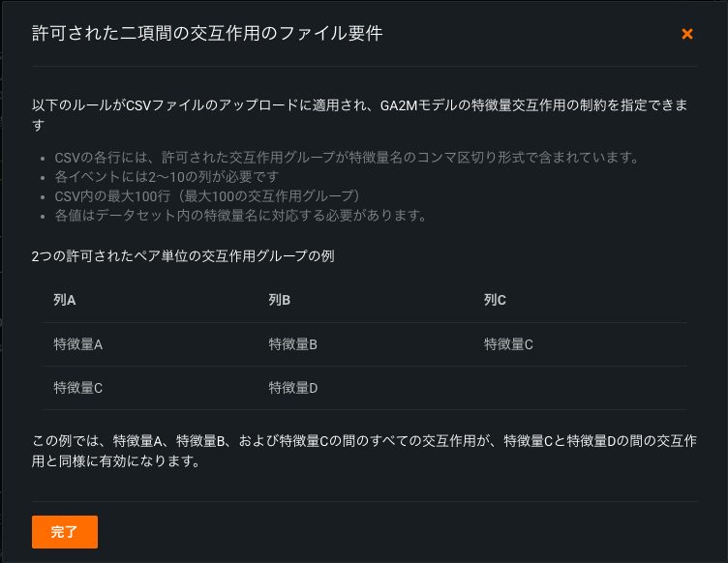This screenshot has height=563, width=728.
Task: Click the bullet 各イベントには2〜10の列が必要です
Action: pos(167,177)
